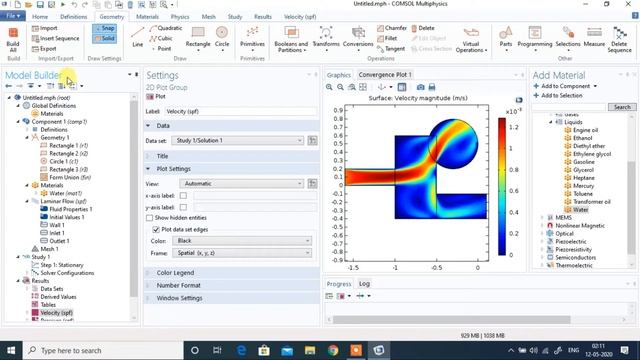
Task: Open the Frame dropdown
Action: tap(242, 253)
